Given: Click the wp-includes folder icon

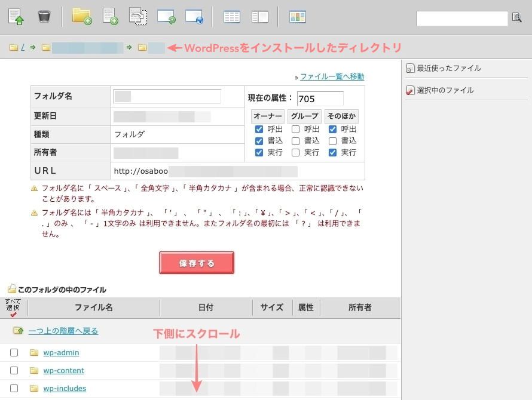Looking at the screenshot, I should pyautogui.click(x=34, y=388).
